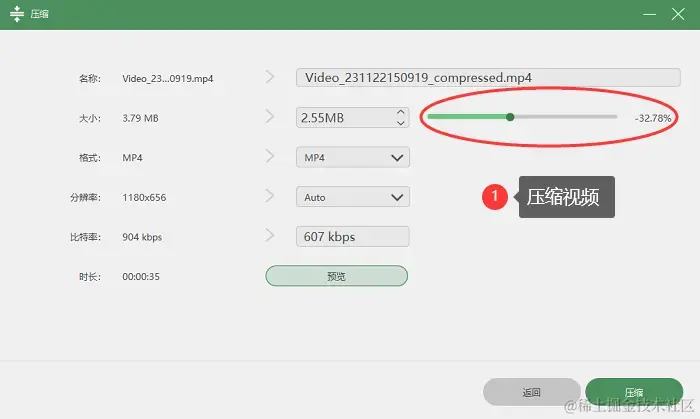Click the compress icon in title bar
This screenshot has height=419, width=700.
click(17, 14)
